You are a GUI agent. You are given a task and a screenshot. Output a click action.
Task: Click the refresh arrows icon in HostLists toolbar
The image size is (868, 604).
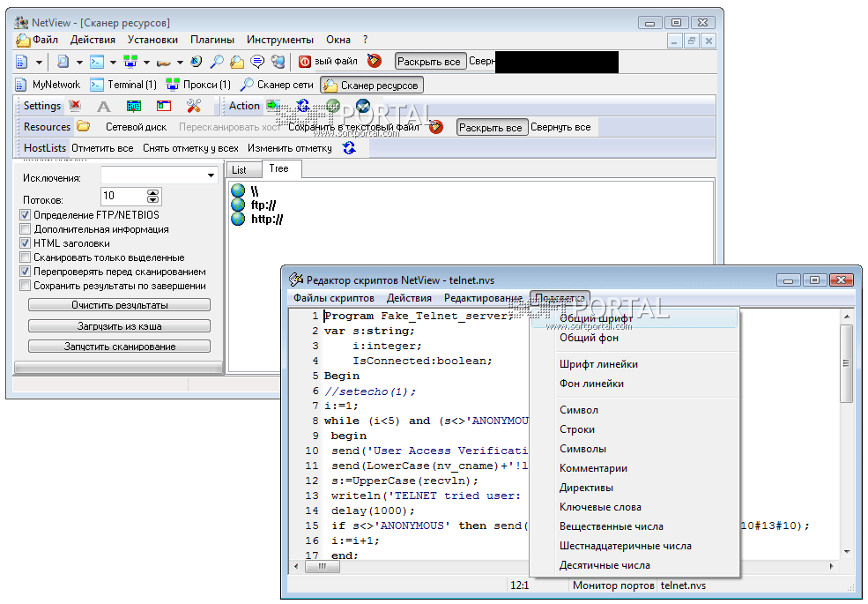click(349, 148)
